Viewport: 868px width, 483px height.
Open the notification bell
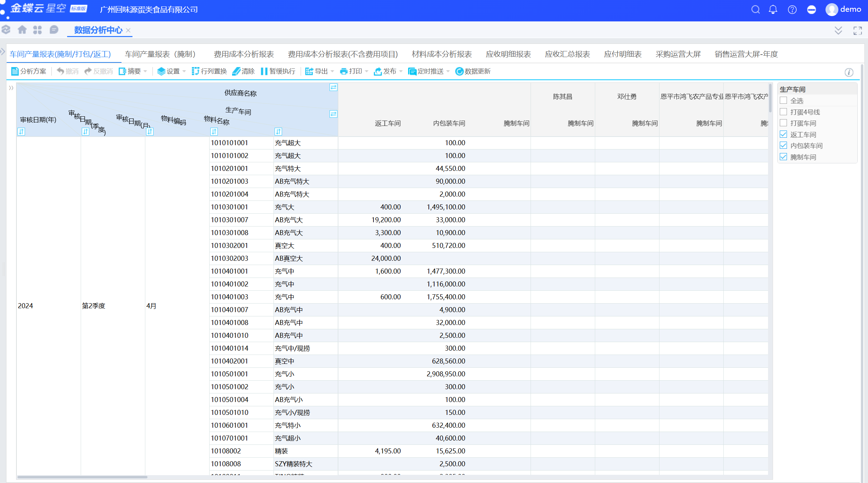[x=773, y=10]
